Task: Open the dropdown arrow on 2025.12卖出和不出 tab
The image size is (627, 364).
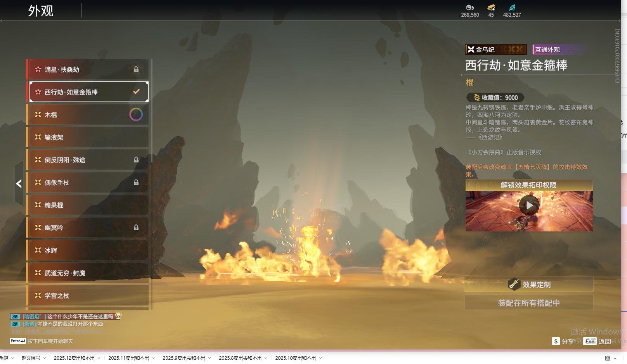Action: click(99, 358)
